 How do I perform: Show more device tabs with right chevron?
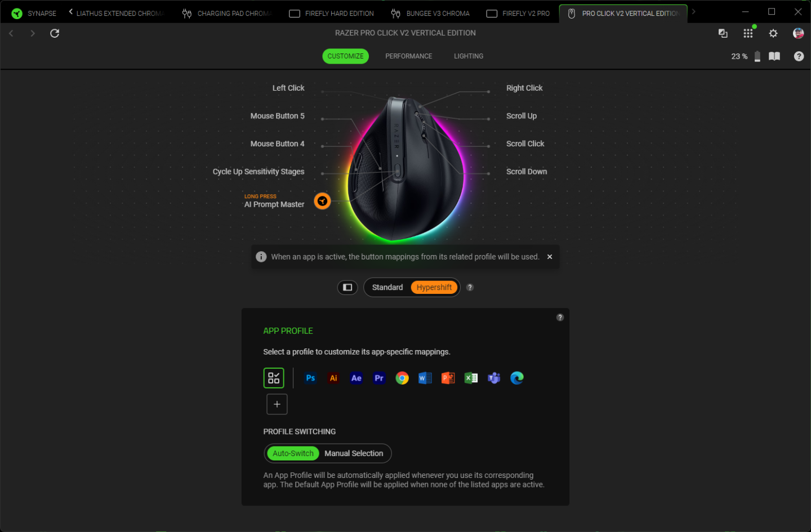click(x=693, y=12)
